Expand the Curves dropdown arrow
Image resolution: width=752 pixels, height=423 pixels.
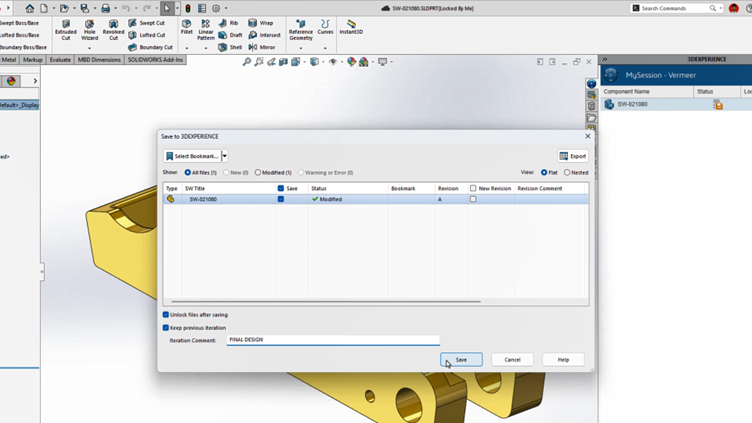pos(325,48)
